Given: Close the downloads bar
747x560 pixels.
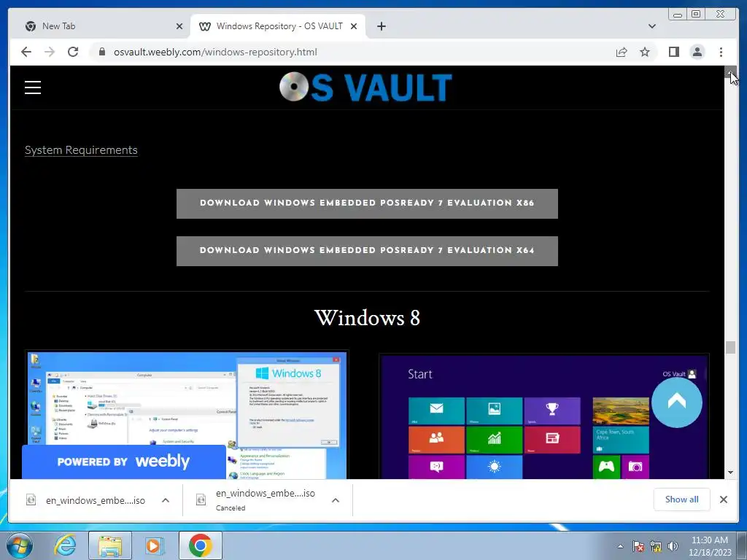Looking at the screenshot, I should coord(723,499).
